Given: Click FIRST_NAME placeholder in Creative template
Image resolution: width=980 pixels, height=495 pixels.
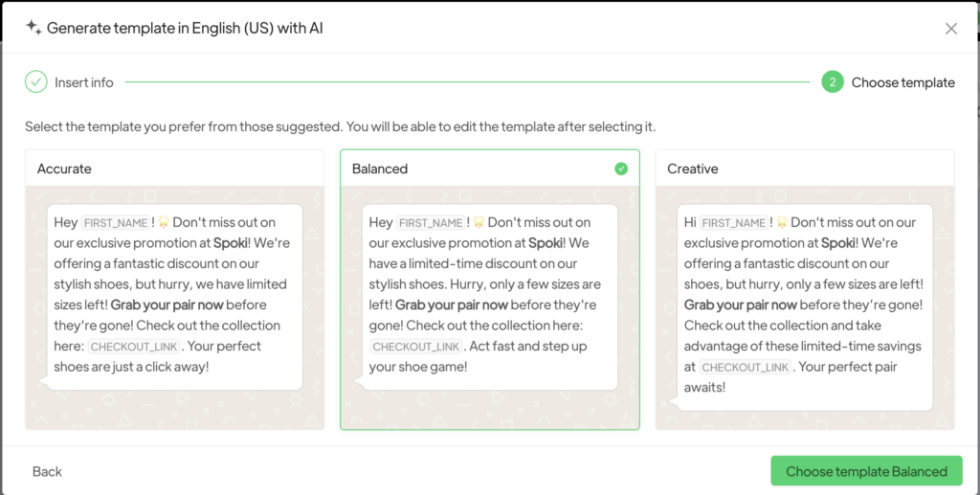Looking at the screenshot, I should [734, 223].
